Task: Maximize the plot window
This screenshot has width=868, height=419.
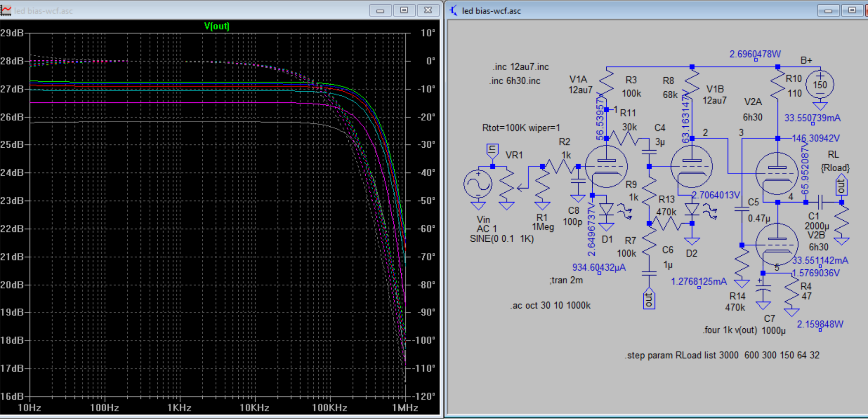Action: [404, 10]
